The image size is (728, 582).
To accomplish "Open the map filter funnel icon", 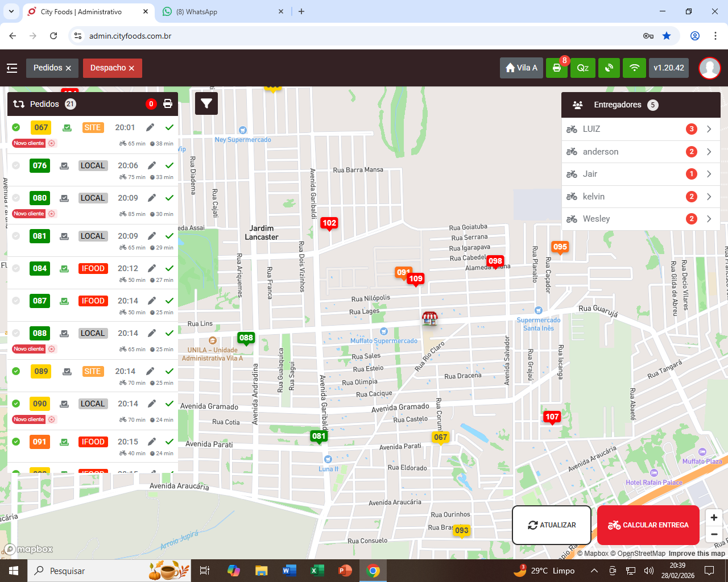I will (206, 103).
